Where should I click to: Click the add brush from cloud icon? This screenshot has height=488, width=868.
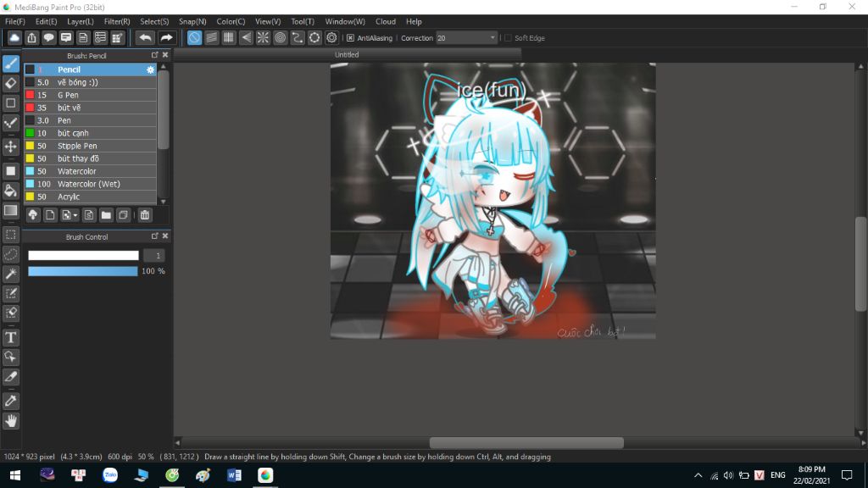pos(33,215)
